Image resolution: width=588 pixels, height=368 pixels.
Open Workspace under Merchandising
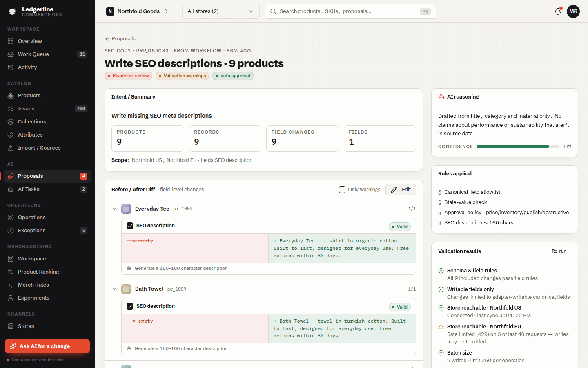click(47, 259)
